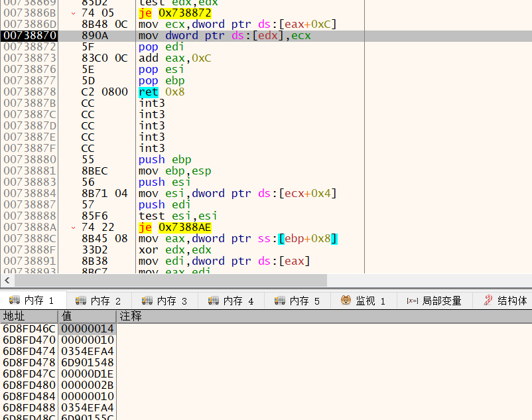Screen dimensions: 532x420
Task: Select memory value 00000014
Action: point(88,328)
